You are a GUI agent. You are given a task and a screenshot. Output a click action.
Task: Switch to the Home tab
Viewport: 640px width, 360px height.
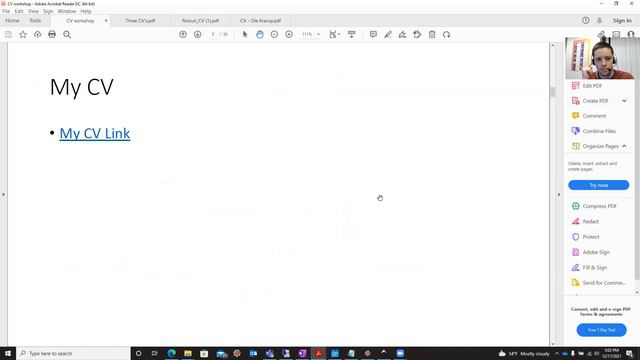coord(12,20)
